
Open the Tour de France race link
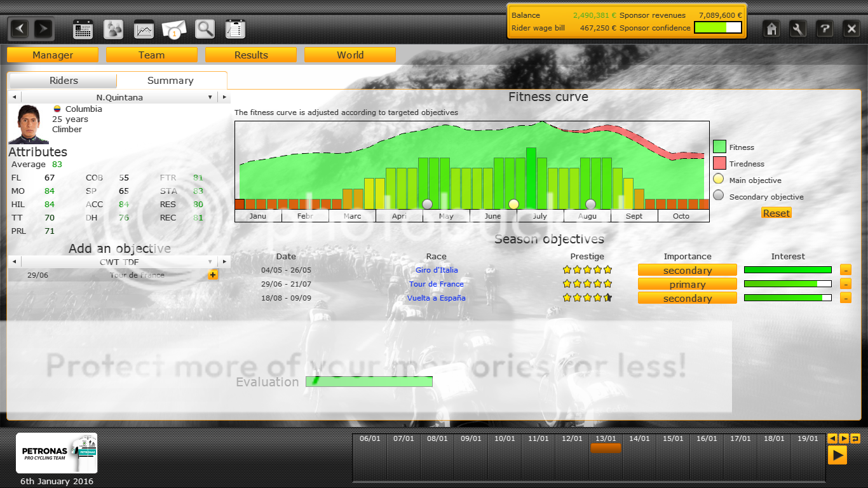point(437,284)
